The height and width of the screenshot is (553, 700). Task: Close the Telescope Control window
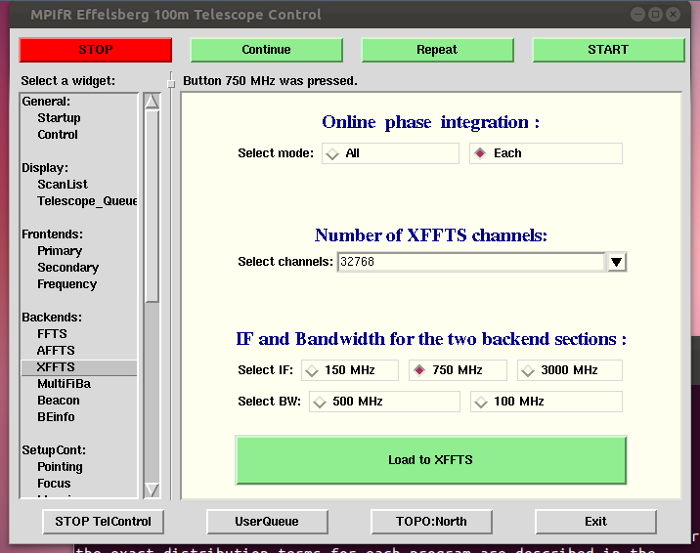673,15
